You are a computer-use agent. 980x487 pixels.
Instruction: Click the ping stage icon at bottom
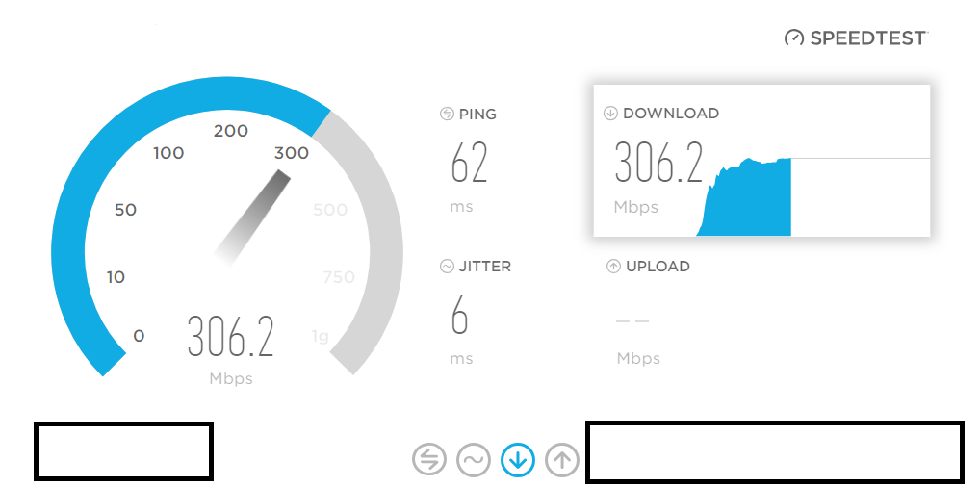[x=429, y=460]
